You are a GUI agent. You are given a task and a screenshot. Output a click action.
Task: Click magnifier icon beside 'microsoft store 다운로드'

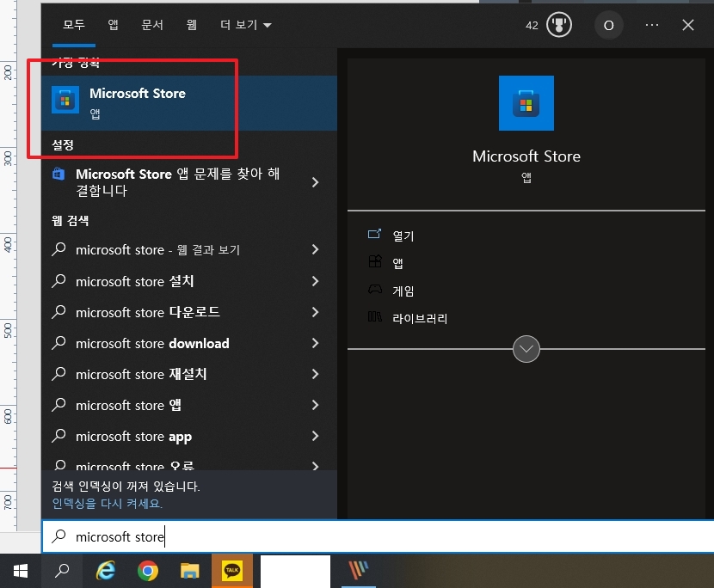coord(58,312)
